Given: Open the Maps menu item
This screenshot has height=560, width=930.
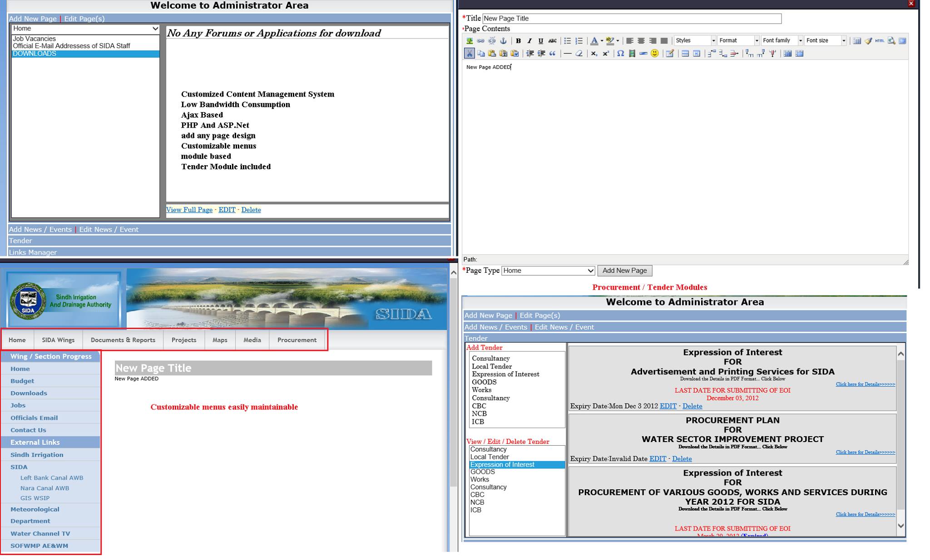Looking at the screenshot, I should (220, 340).
